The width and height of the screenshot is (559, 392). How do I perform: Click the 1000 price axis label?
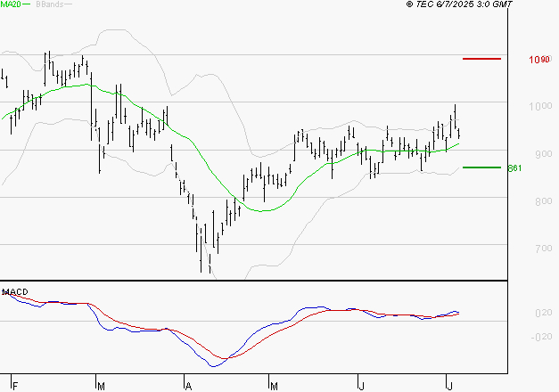(x=540, y=106)
